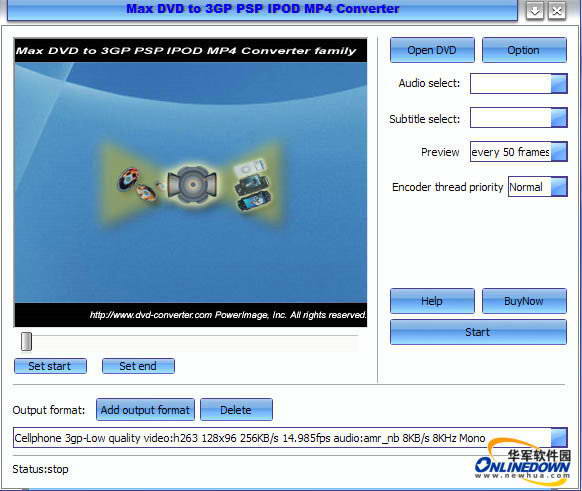Expand the Subtitle select dropdown arrow
This screenshot has height=491, width=582.
tap(559, 118)
